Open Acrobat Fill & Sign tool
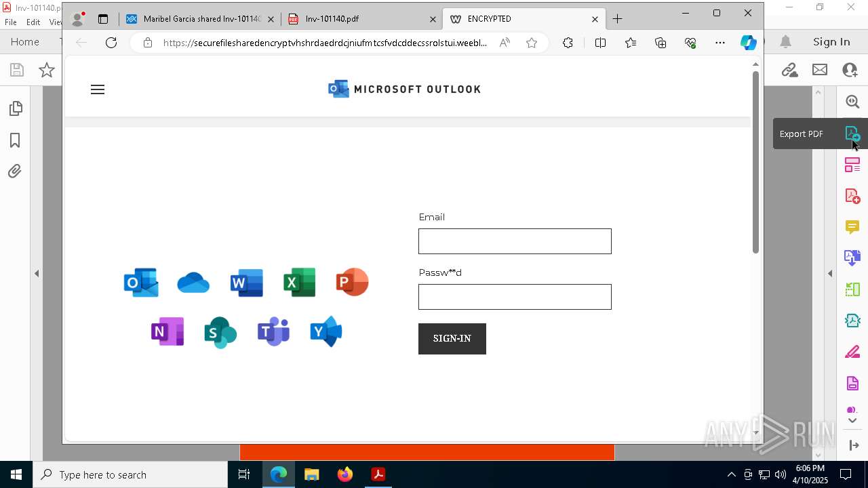The height and width of the screenshot is (488, 868). pos(852,352)
